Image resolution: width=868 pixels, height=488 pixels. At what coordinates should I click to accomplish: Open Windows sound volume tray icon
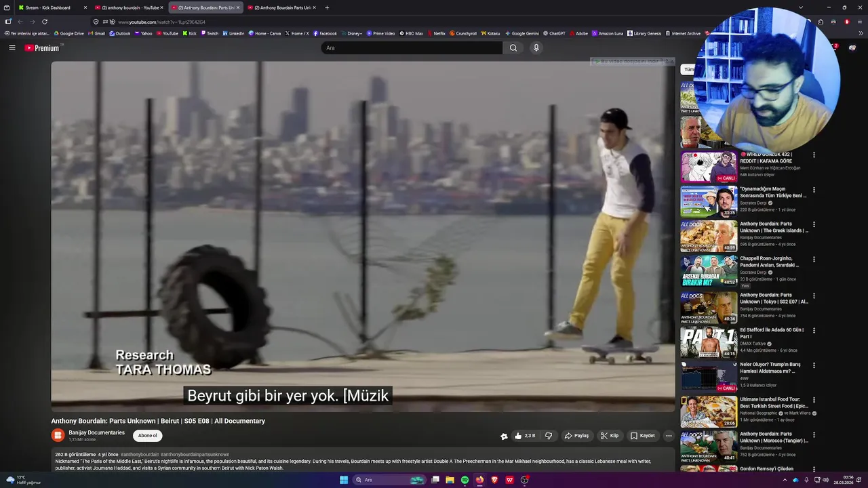(825, 480)
